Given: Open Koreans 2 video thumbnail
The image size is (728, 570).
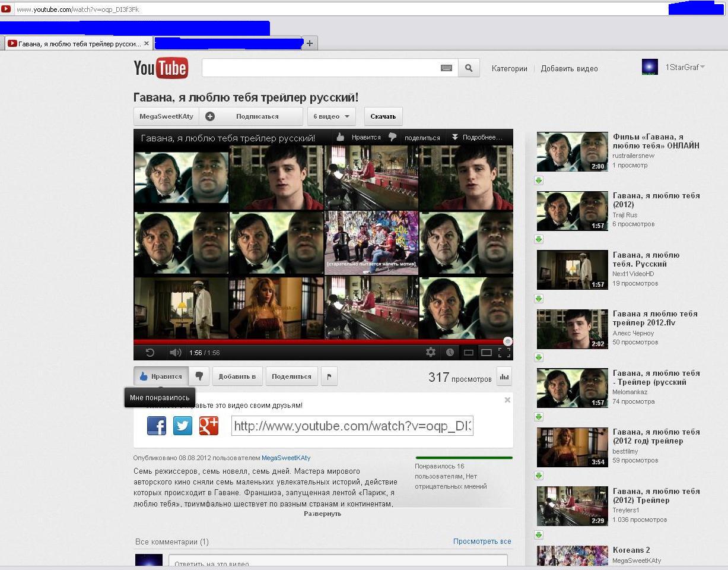Looking at the screenshot, I should tap(573, 556).
